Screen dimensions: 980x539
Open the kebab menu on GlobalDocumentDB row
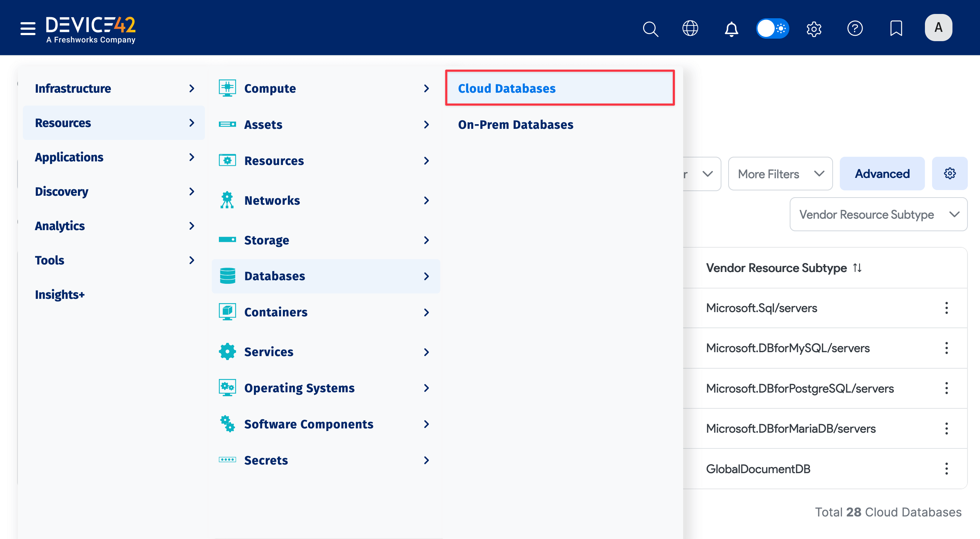[946, 468]
